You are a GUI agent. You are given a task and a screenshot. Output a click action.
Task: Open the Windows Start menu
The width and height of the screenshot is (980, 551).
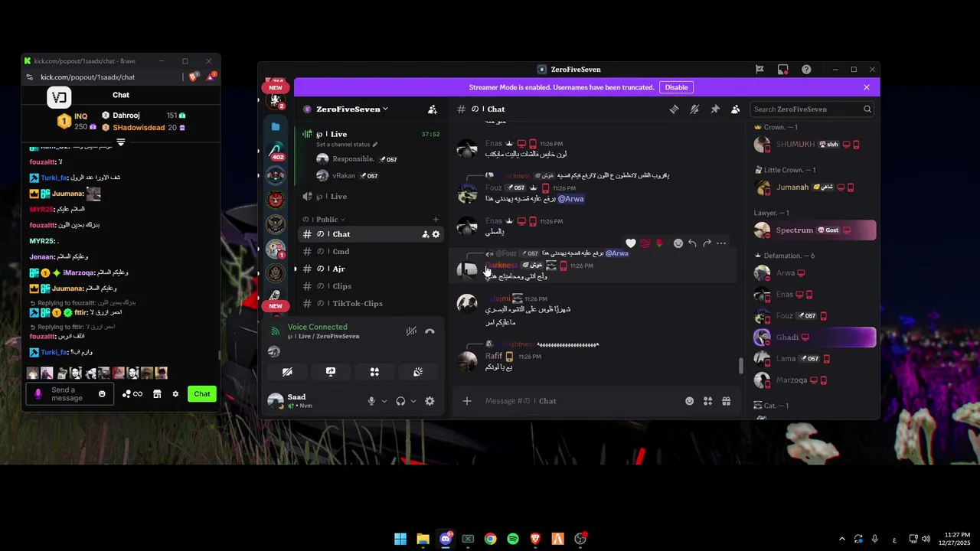coord(400,539)
